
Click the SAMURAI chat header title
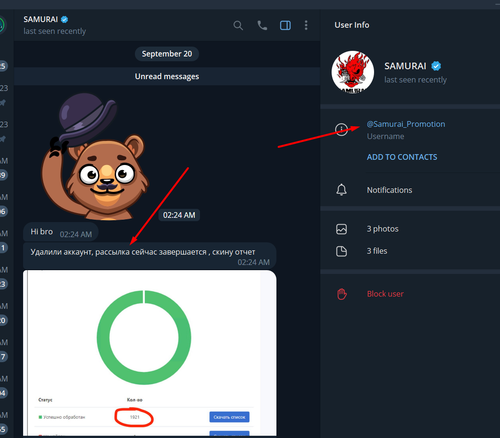click(x=41, y=19)
